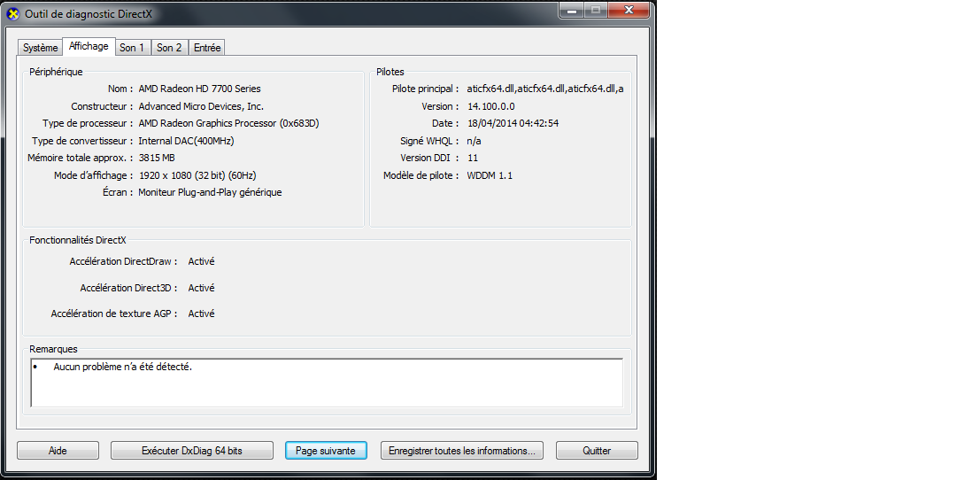Switch to the Système tab
980x480 pixels.
coord(41,48)
